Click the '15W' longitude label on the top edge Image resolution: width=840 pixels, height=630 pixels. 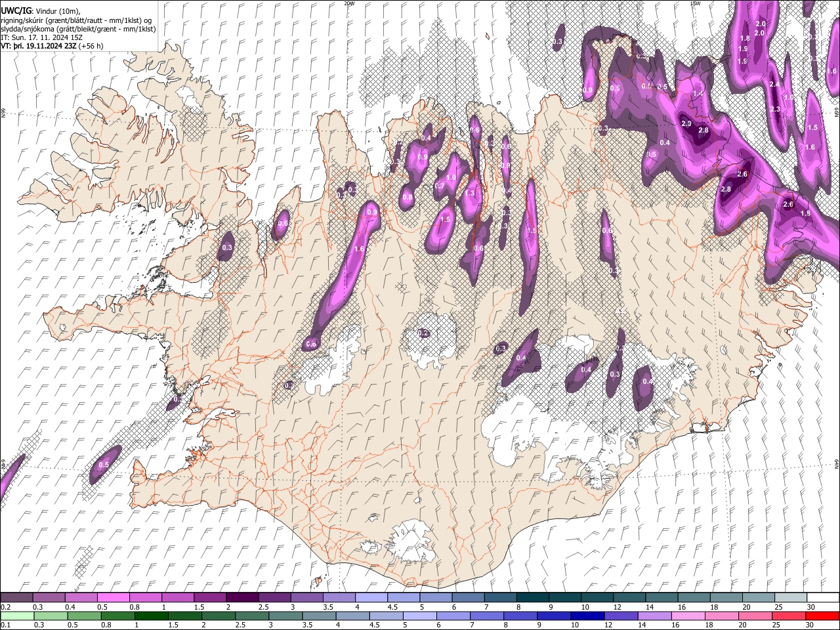(695, 3)
